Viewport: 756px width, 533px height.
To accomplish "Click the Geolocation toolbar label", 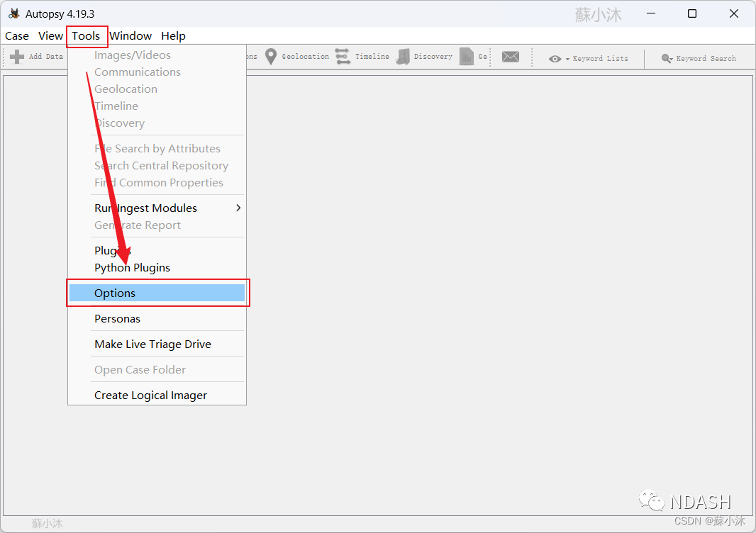I will point(305,57).
